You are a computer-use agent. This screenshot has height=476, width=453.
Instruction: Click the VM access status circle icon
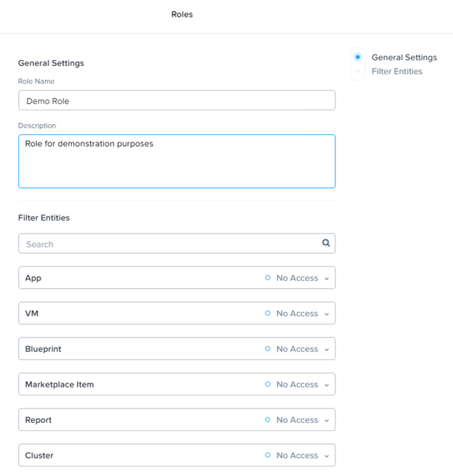click(267, 313)
